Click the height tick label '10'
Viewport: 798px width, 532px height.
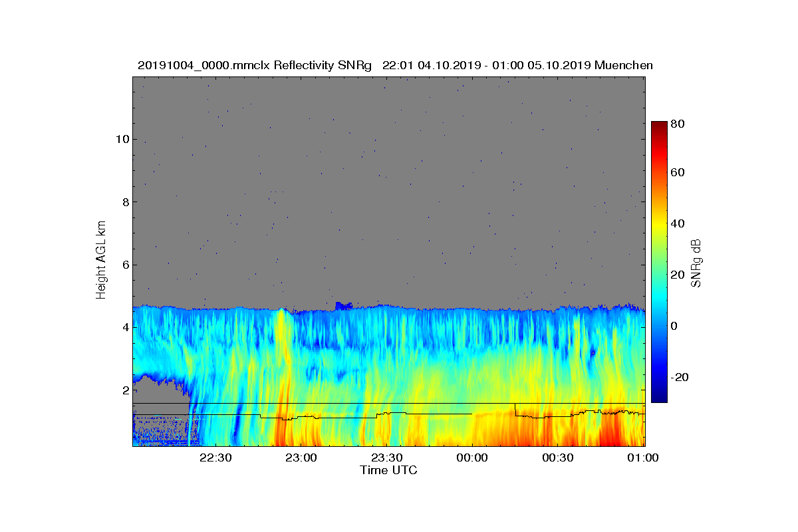tap(122, 139)
